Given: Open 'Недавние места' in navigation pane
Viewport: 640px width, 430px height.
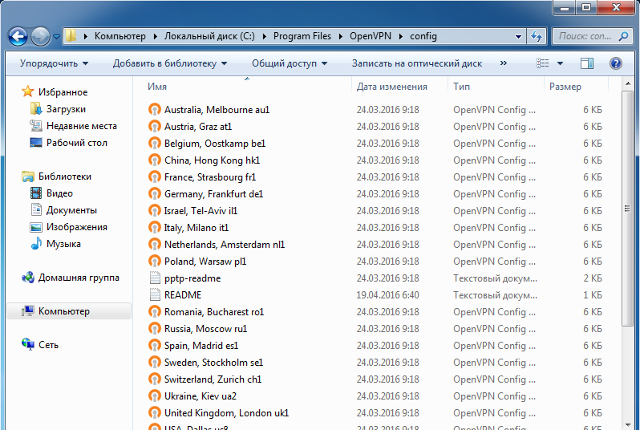Looking at the screenshot, I should [81, 126].
